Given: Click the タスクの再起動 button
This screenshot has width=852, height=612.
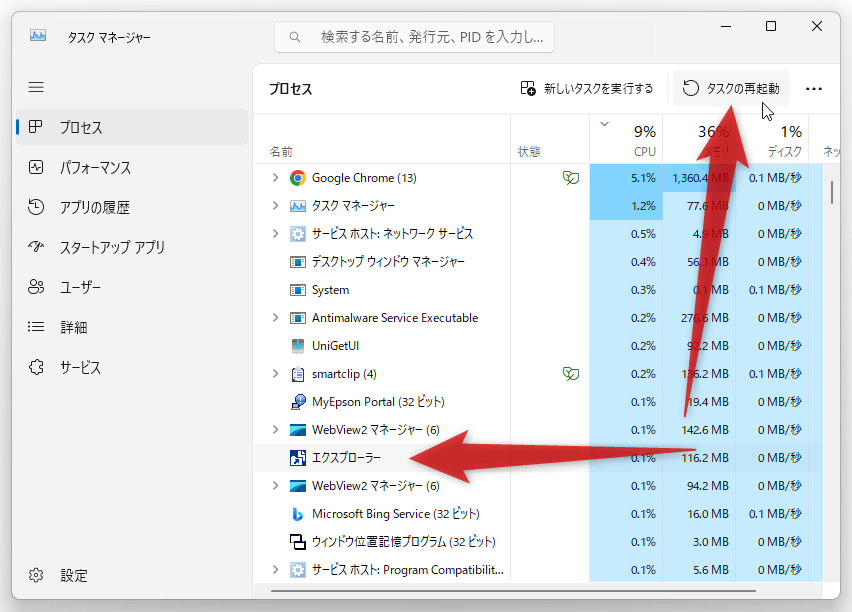Looking at the screenshot, I should point(731,89).
